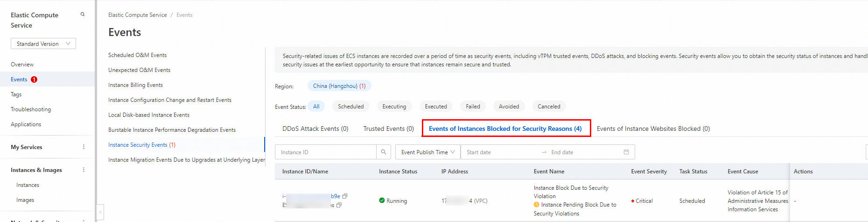Click the My Services options menu icon
This screenshot has width=868, height=222.
point(84,147)
